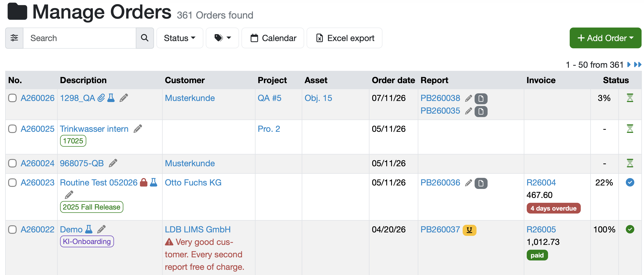Click the flask icon on Demo order
Image resolution: width=644 pixels, height=275 pixels.
coord(89,229)
